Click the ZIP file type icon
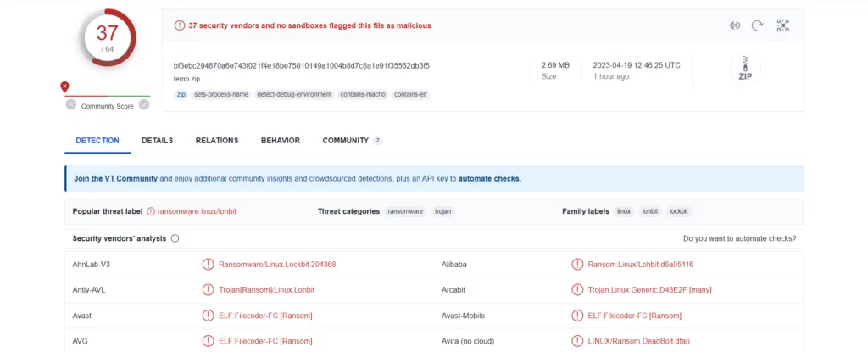Viewport: 868px width, 352px height. pyautogui.click(x=745, y=70)
